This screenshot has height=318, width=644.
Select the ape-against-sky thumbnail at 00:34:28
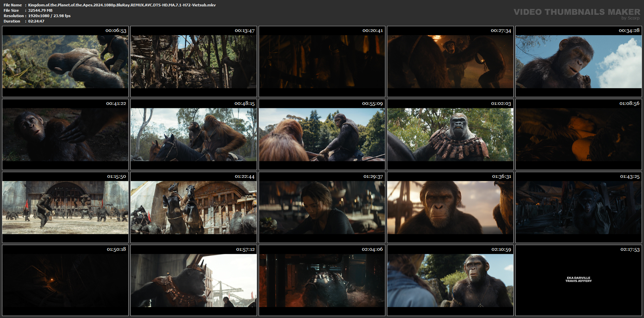click(x=578, y=62)
